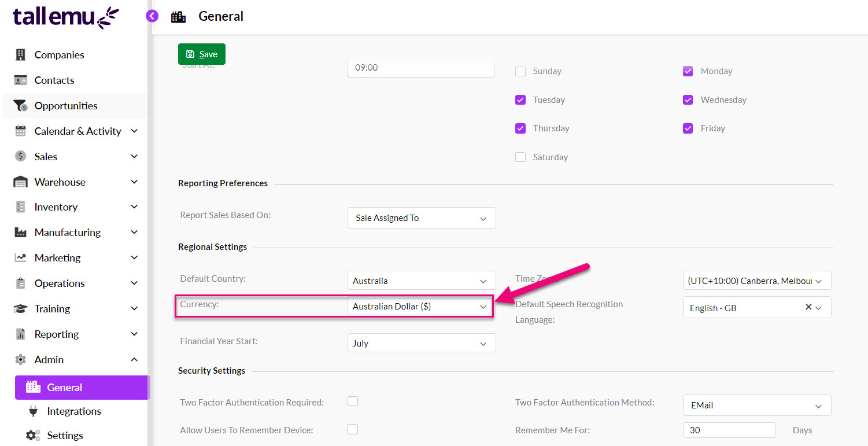The width and height of the screenshot is (868, 446).
Task: Open the Default Country dropdown
Action: pyautogui.click(x=422, y=281)
